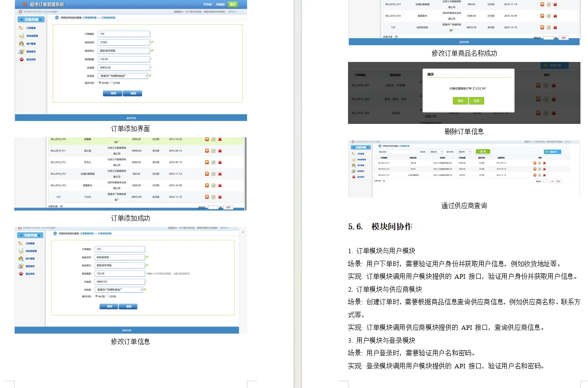Select the 未付款 radio button

coord(101,82)
